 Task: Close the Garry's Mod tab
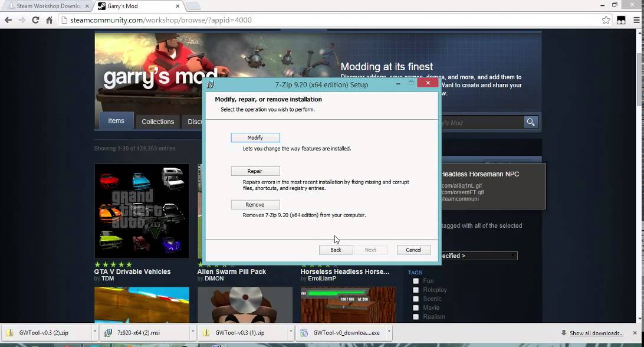[178, 6]
